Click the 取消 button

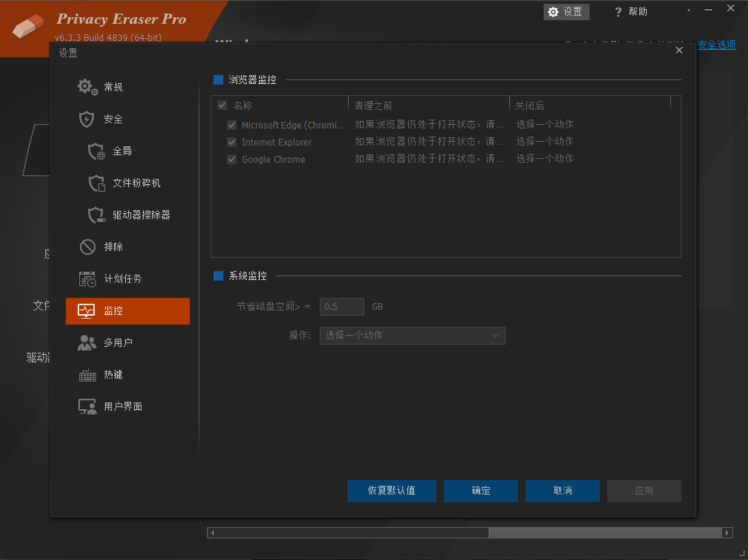point(562,491)
